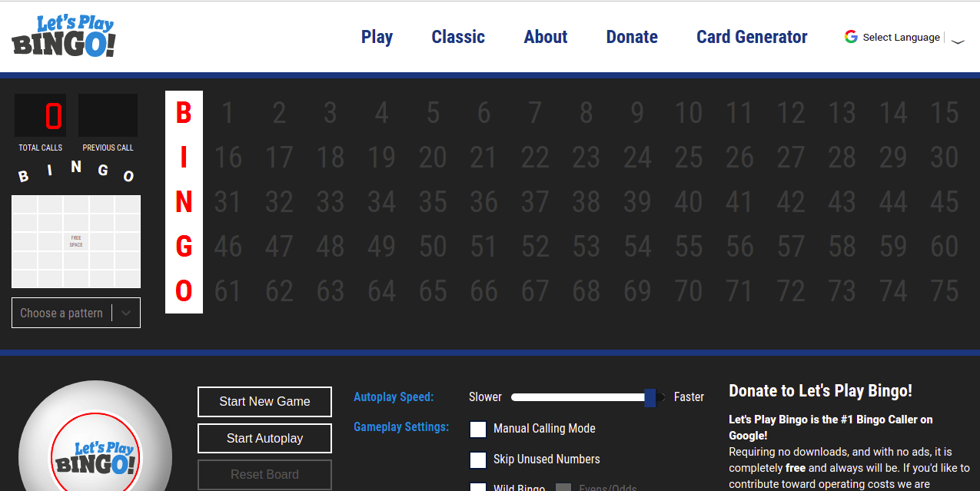Open the Play menu item
The image size is (980, 491).
(x=377, y=36)
